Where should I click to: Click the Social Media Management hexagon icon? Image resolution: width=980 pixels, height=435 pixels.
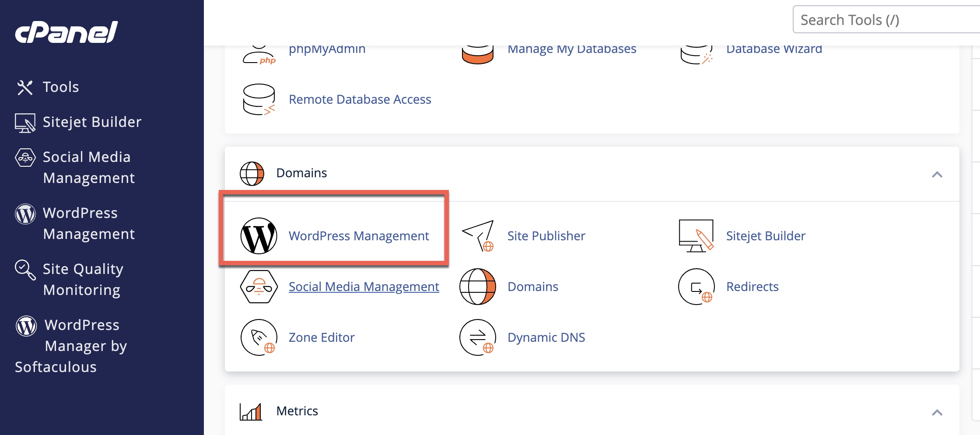259,287
